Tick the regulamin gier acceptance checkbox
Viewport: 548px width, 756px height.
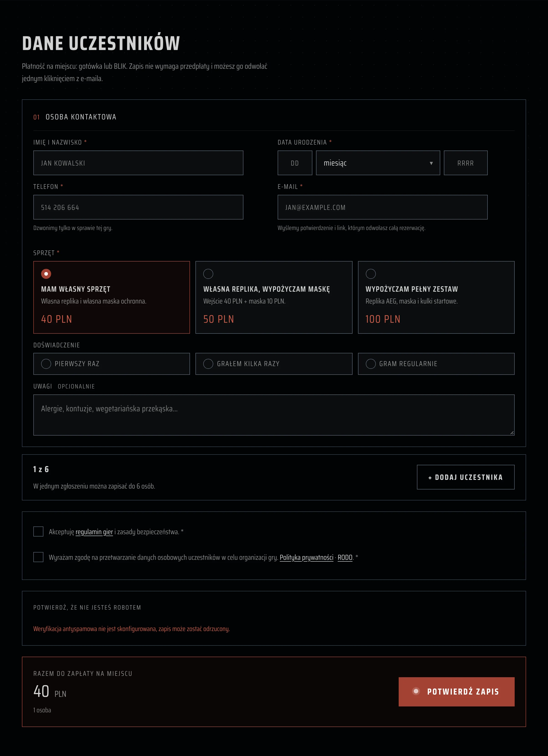tap(38, 531)
